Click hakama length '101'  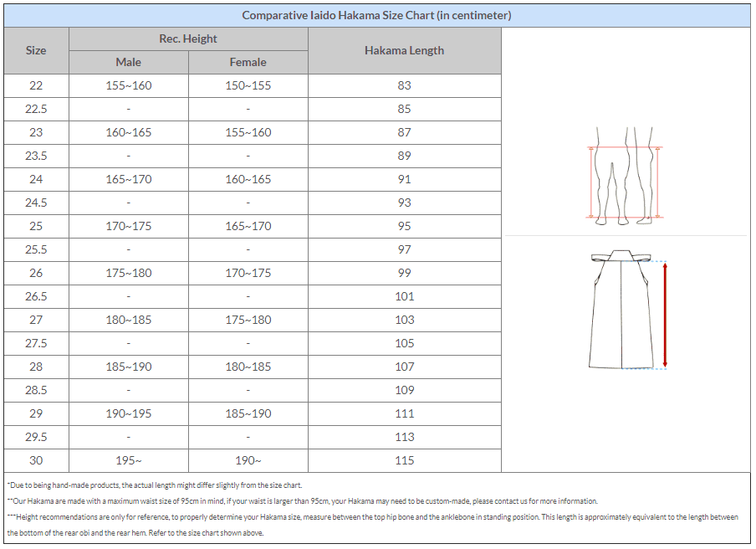tap(405, 297)
